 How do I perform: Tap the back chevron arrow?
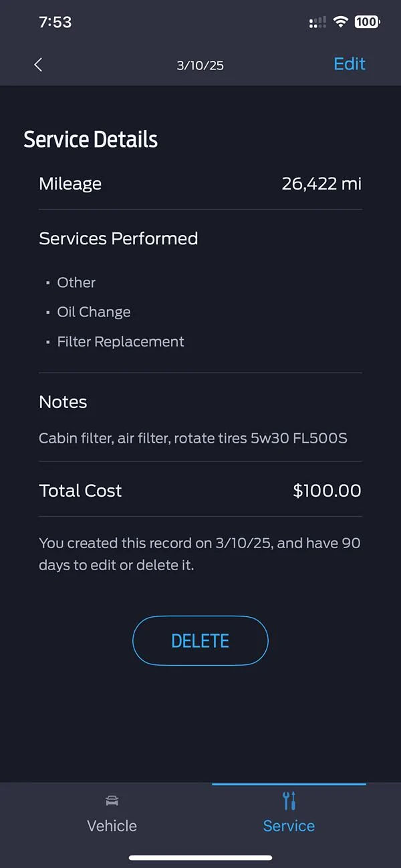38,65
